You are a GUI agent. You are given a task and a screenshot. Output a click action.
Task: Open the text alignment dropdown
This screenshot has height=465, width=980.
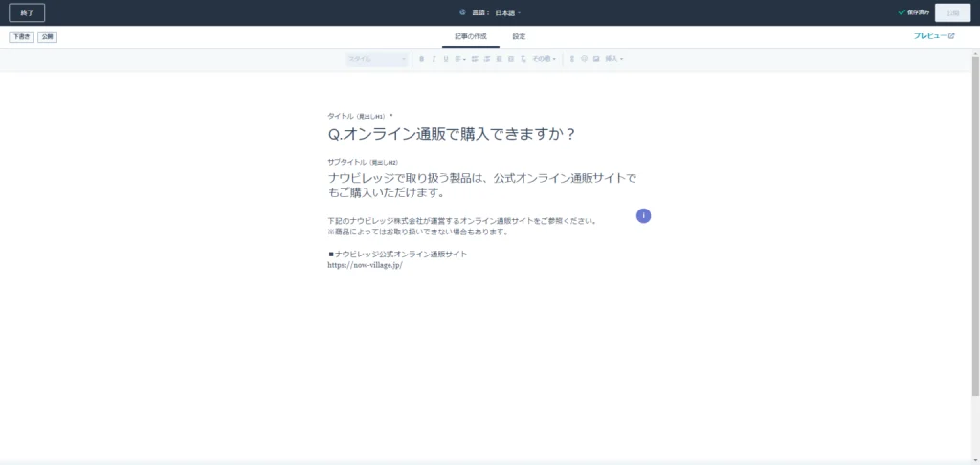coord(460,59)
